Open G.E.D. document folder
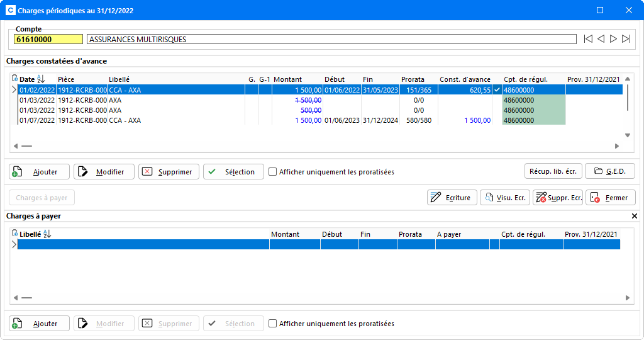The height and width of the screenshot is (340, 644). (609, 171)
